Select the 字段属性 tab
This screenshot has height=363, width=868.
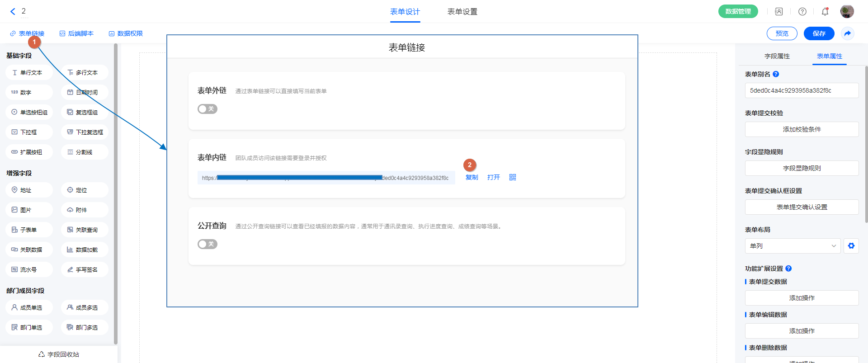click(777, 56)
